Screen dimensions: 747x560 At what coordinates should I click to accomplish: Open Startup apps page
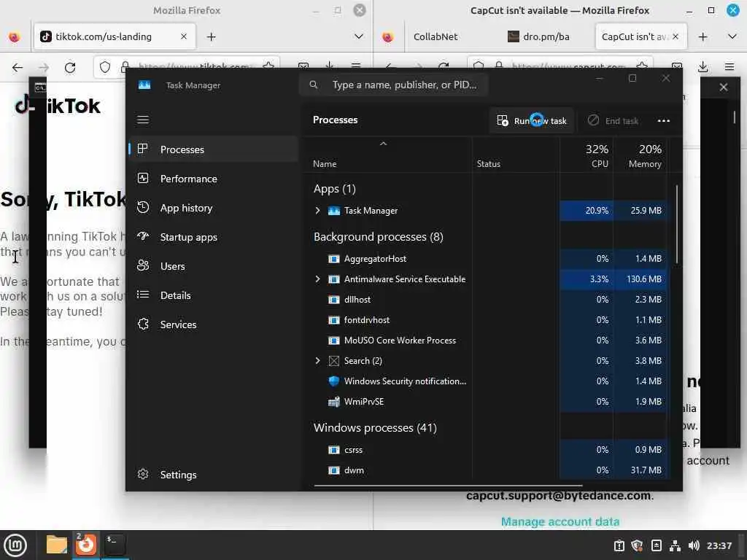tap(214, 237)
